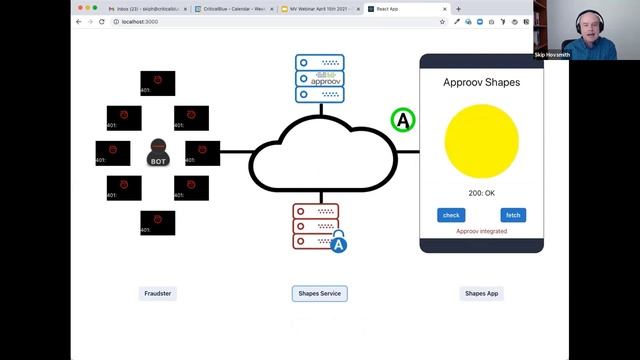640x360 pixels.
Task: Close the React App tab
Action: click(x=445, y=9)
